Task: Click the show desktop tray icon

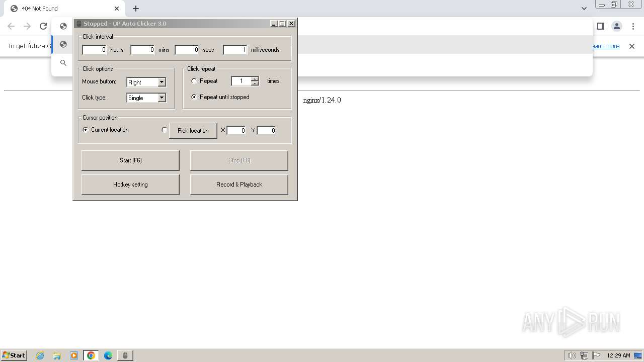Action: pos(638,355)
